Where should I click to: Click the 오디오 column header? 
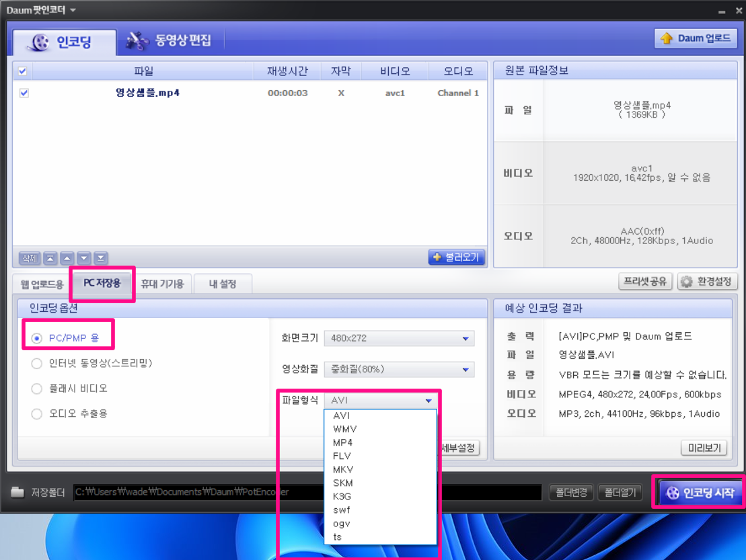[458, 71]
